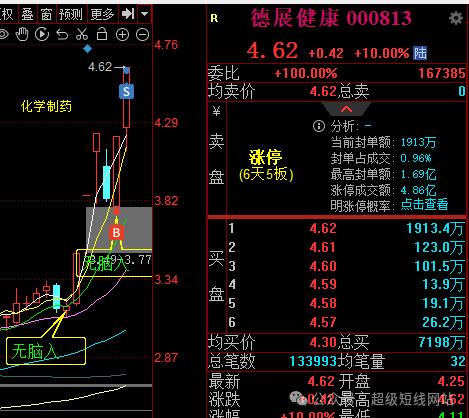
Task: Click the blue S sell marker
Action: point(126,91)
